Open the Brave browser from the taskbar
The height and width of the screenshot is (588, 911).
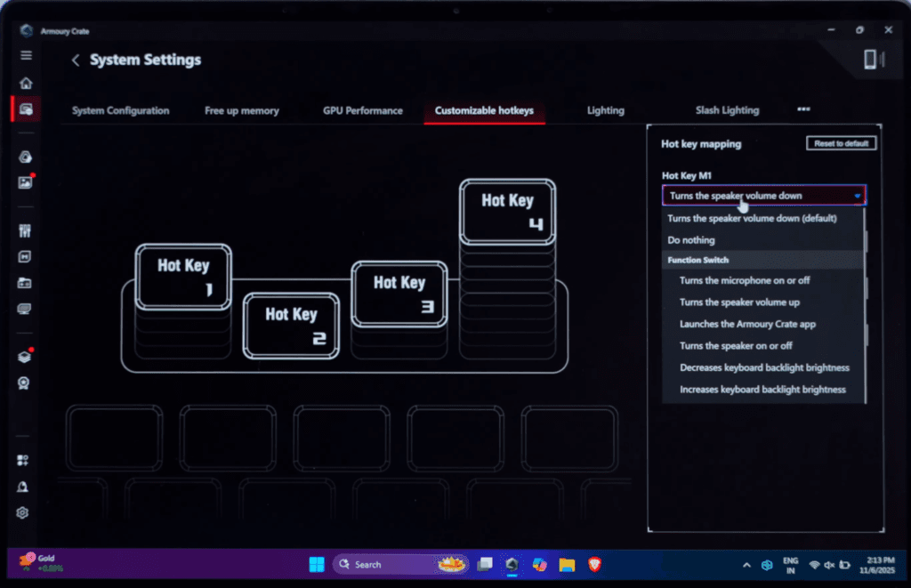point(593,564)
